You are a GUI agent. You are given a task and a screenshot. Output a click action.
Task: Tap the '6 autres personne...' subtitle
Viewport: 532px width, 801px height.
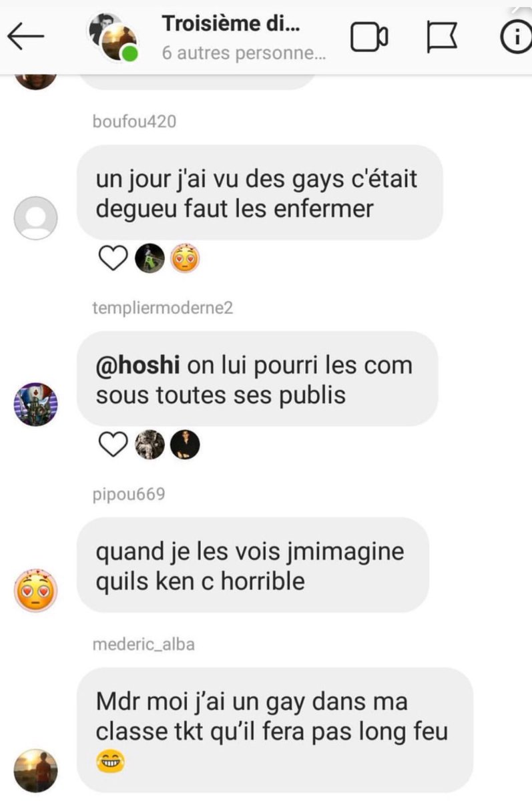tap(244, 53)
